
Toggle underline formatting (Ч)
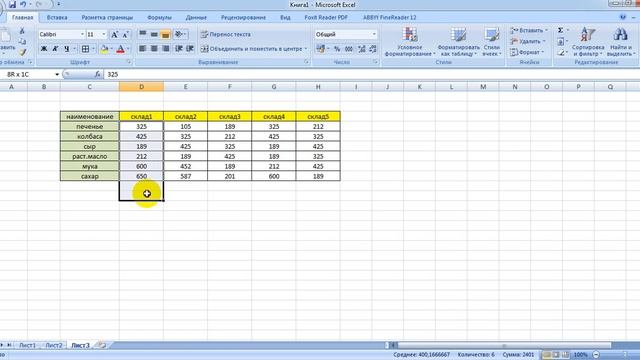[67, 49]
